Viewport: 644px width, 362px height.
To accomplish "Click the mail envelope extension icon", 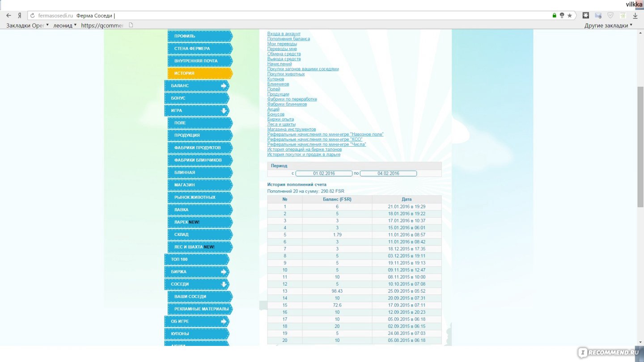I will tap(598, 15).
